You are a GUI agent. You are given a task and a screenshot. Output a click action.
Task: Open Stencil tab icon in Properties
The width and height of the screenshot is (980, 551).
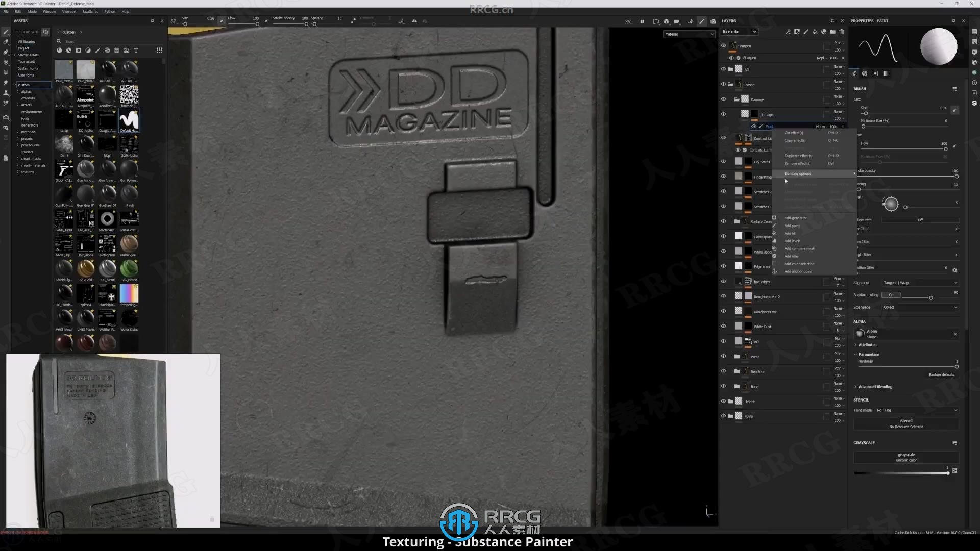(x=875, y=73)
